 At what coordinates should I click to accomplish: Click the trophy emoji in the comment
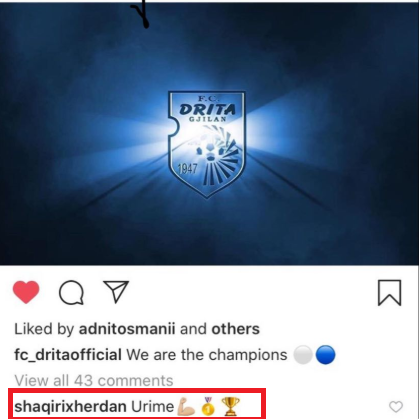coord(230,407)
